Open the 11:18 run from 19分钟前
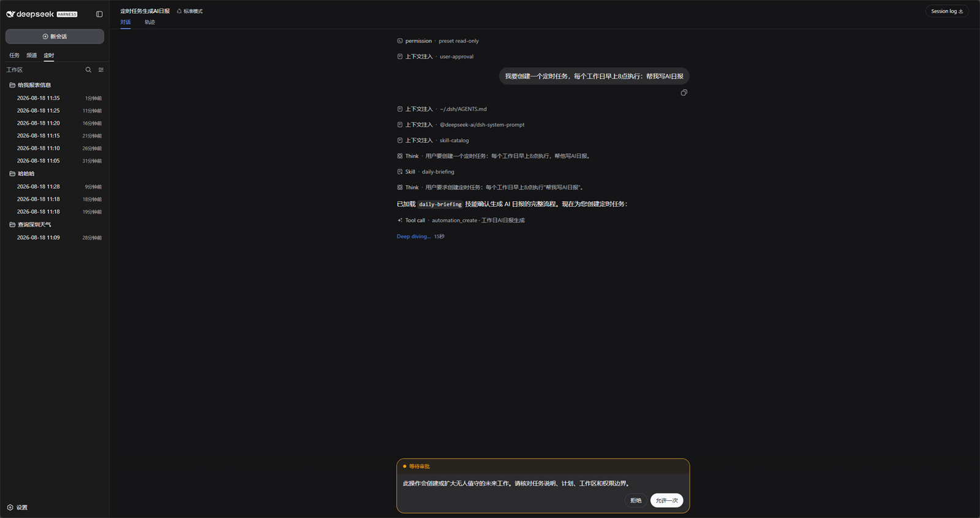Screen dimensions: 980x518 point(55,211)
